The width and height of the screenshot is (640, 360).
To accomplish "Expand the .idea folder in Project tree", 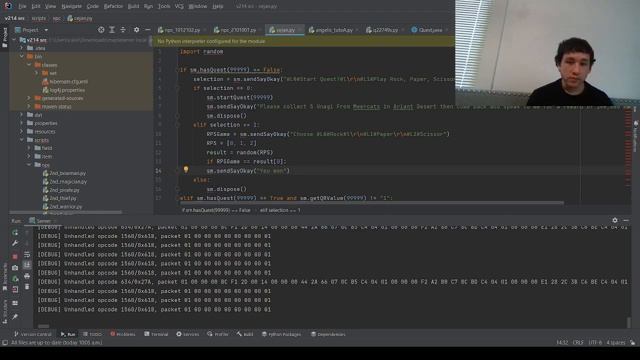I will click(22, 48).
